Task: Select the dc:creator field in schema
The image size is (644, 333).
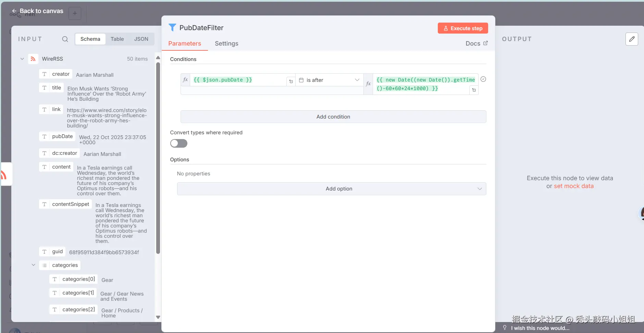Action: click(x=59, y=153)
